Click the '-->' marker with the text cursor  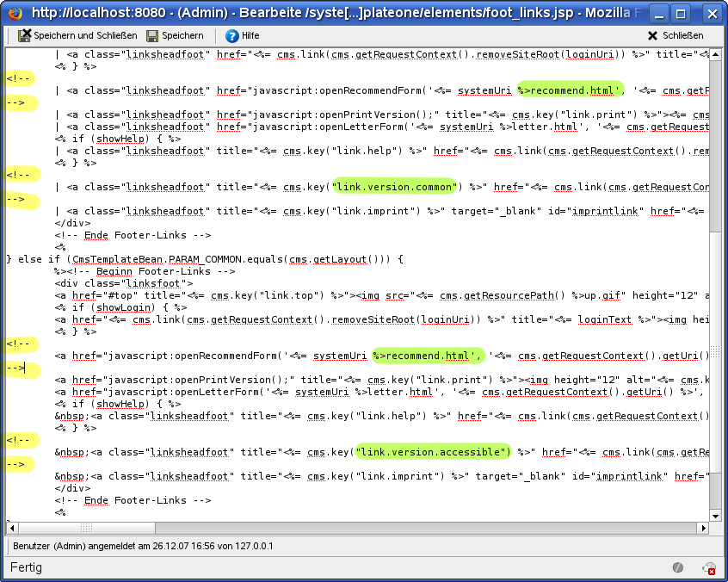(15, 368)
